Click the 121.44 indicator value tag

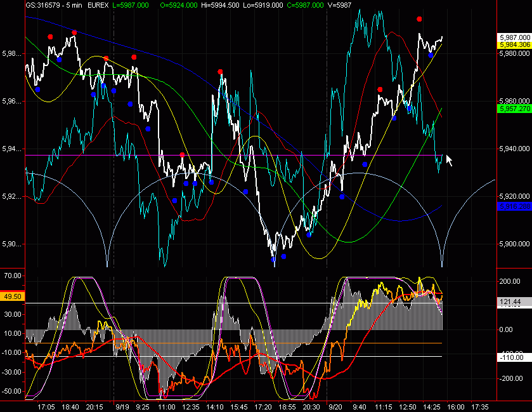point(514,302)
